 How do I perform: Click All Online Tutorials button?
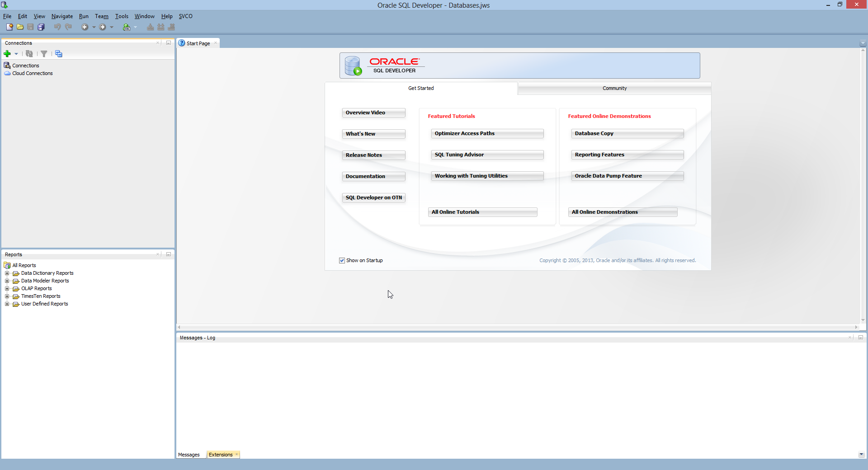482,212
